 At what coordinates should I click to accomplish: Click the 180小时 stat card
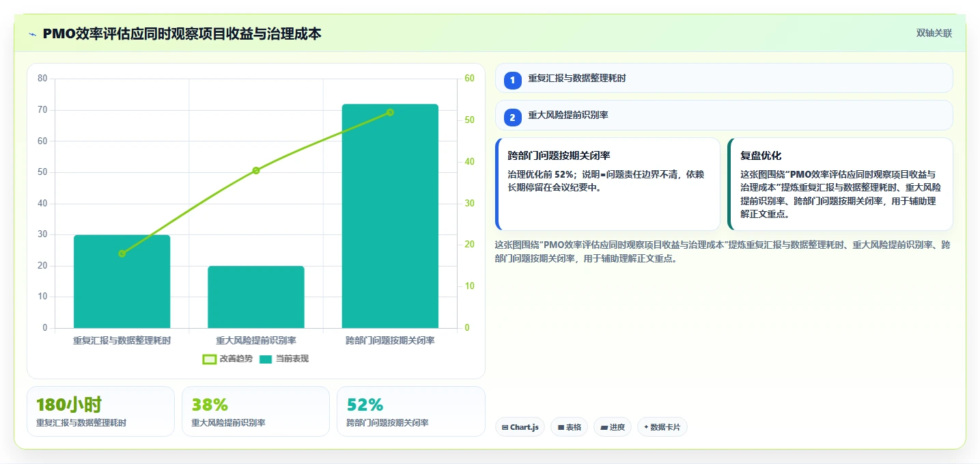click(101, 411)
